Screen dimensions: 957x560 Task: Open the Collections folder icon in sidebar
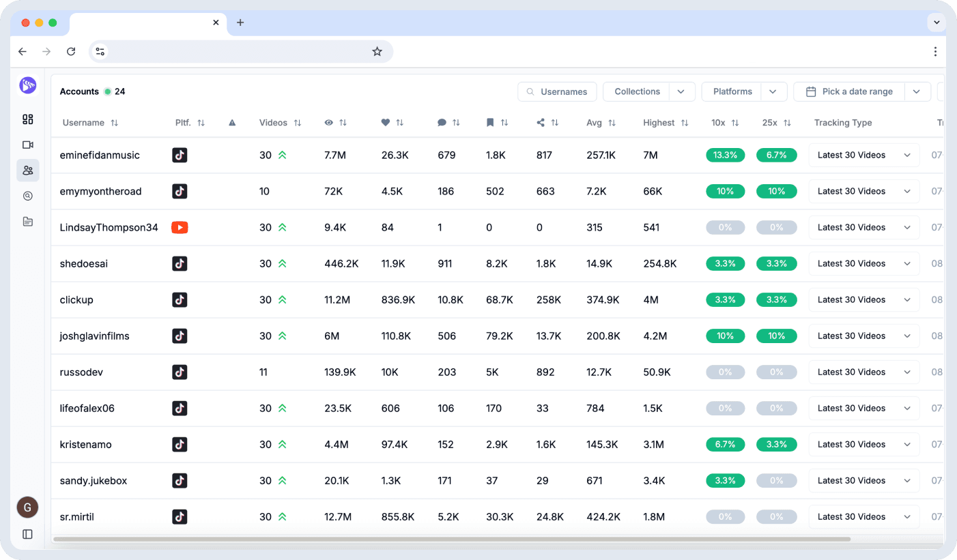pyautogui.click(x=28, y=222)
